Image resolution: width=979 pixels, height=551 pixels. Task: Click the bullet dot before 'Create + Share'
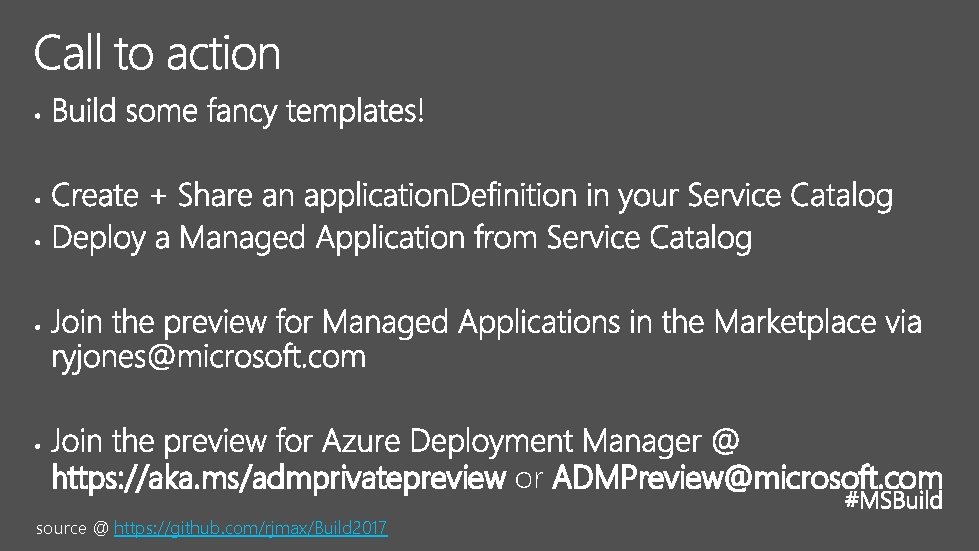coord(38,200)
